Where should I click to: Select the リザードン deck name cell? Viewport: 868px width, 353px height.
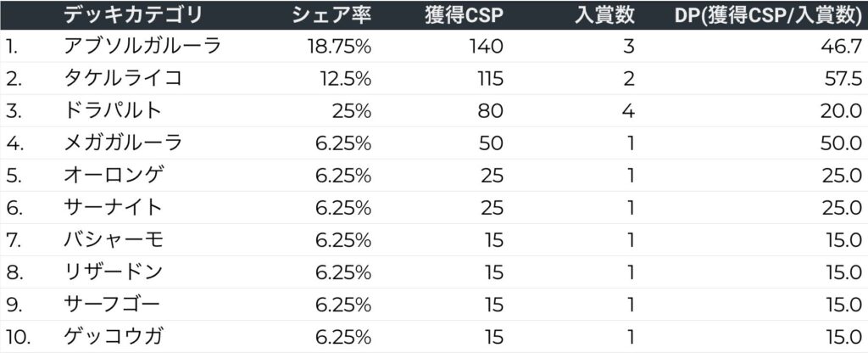click(114, 272)
